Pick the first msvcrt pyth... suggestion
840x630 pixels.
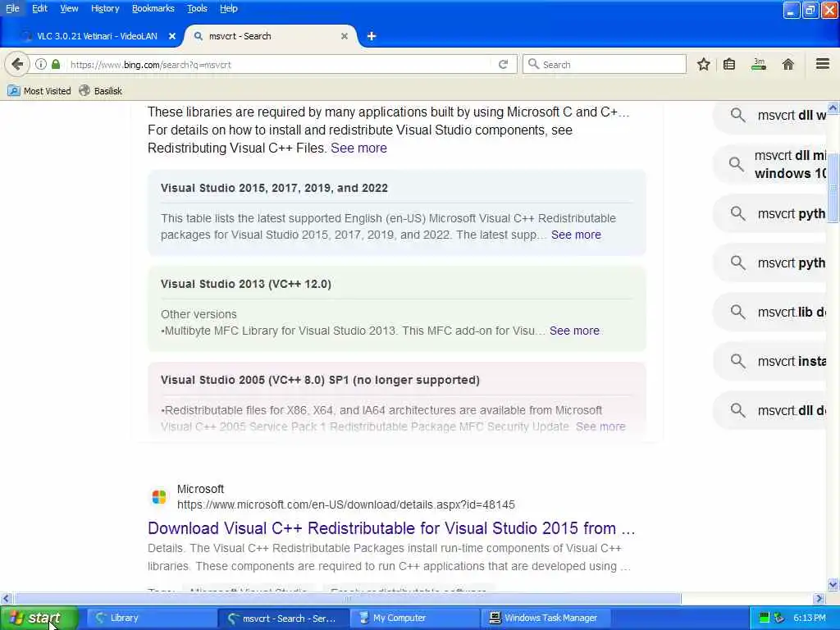coord(769,214)
